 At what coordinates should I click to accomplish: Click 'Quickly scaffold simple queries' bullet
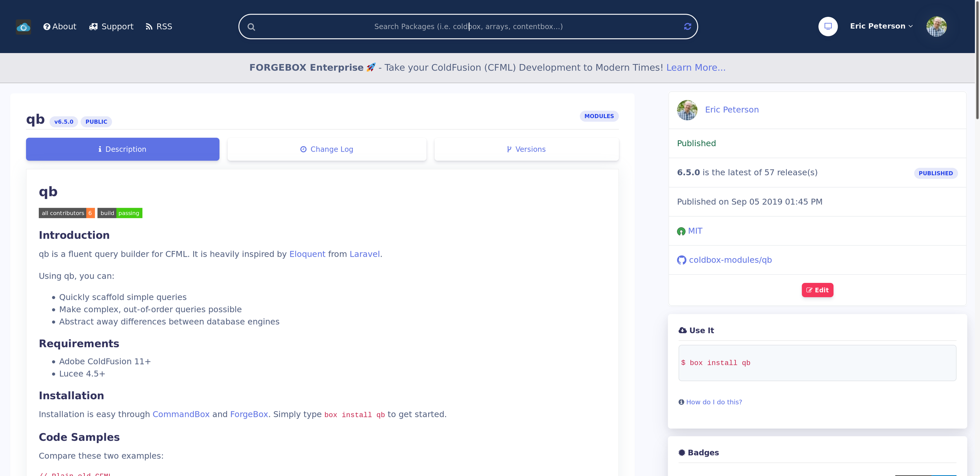pos(123,297)
